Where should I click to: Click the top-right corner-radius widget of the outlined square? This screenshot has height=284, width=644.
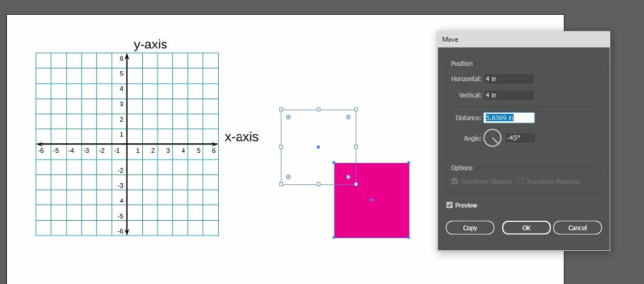348,117
